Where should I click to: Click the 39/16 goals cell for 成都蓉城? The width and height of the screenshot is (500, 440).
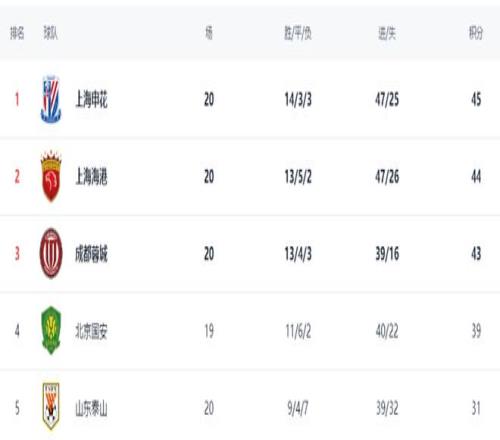coord(387,254)
